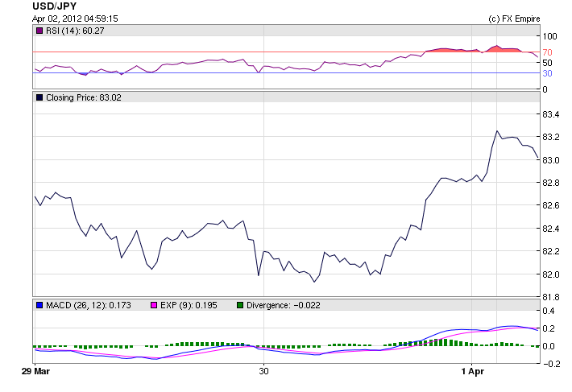The height and width of the screenshot is (392, 572).
Task: Click the magenta EXP legend swatch
Action: [x=154, y=305]
